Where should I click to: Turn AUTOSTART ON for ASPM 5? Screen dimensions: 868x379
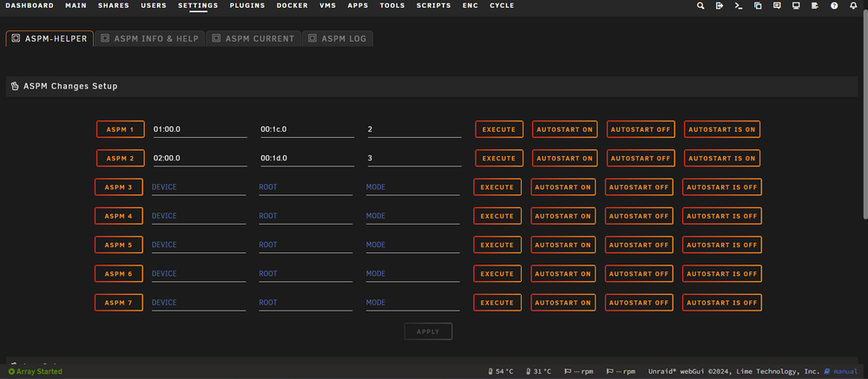pos(563,245)
